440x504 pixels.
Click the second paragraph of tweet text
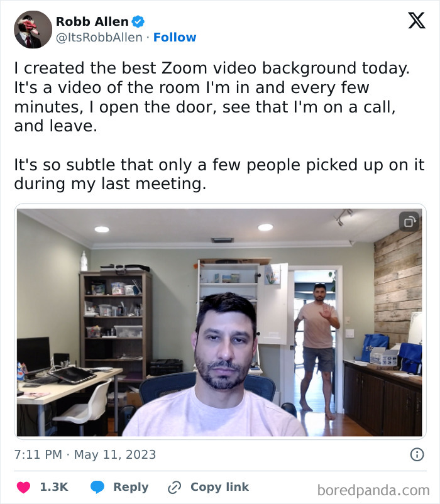pyautogui.click(x=219, y=174)
